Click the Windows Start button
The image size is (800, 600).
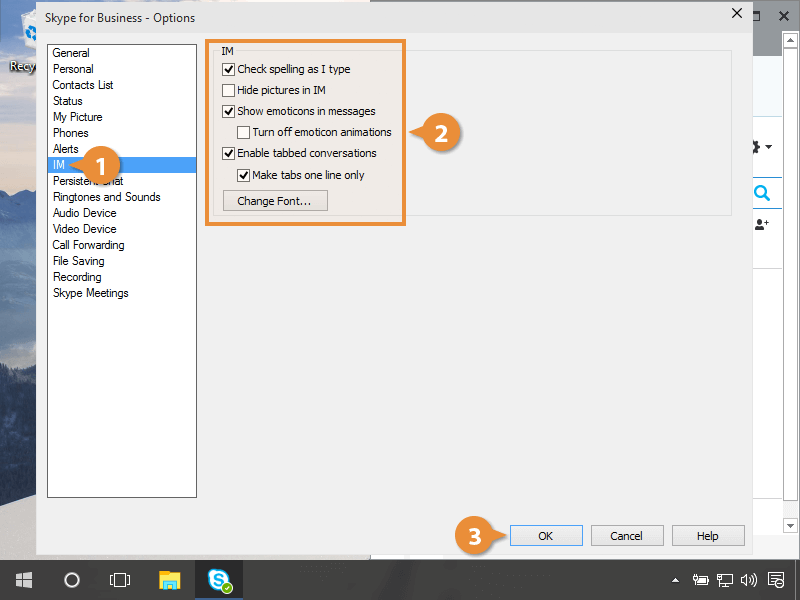point(23,580)
